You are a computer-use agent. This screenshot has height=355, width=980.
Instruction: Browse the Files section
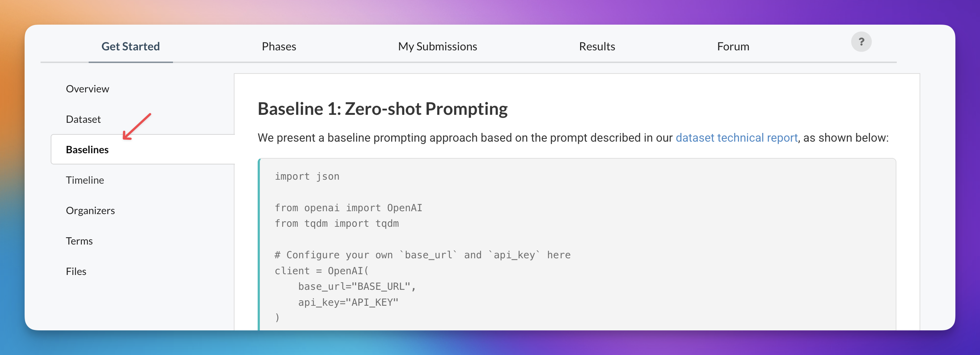(76, 271)
